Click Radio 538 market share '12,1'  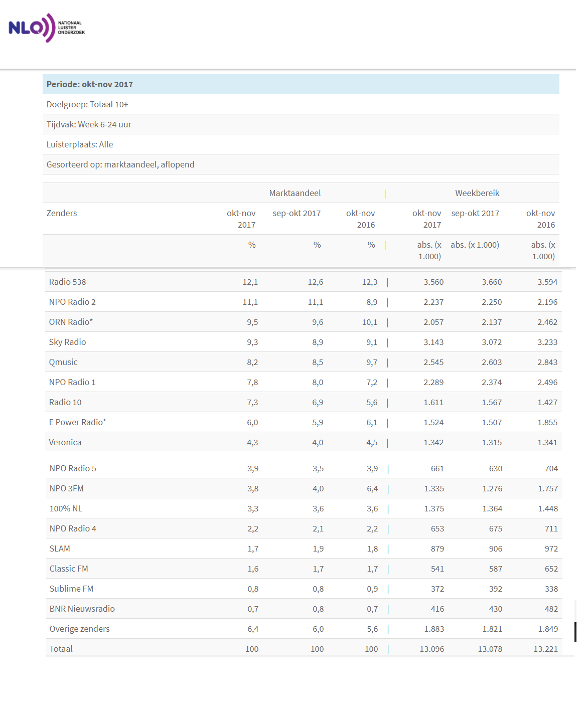[250, 282]
